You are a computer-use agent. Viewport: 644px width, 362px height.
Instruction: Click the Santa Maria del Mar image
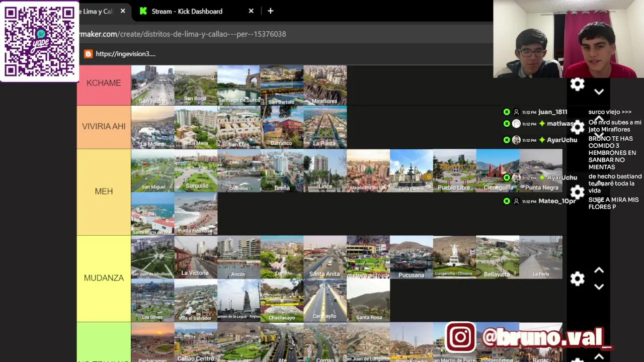coord(152,214)
